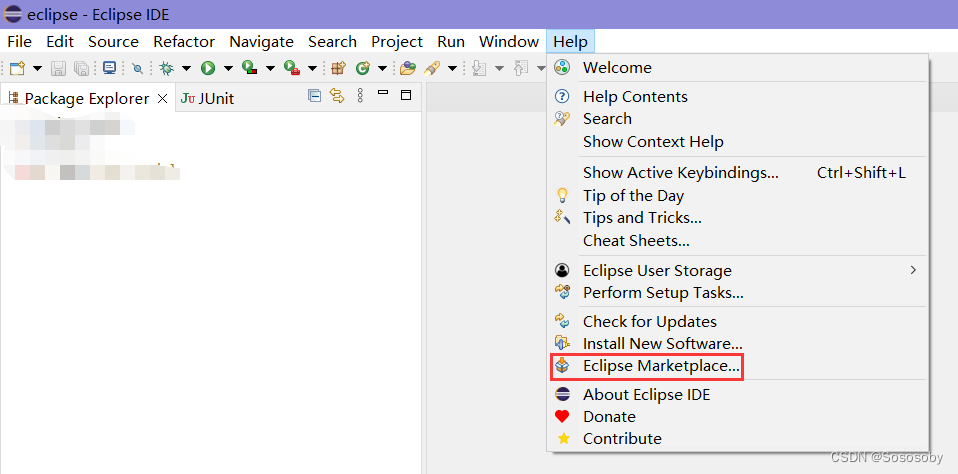
Task: Click the Coverage run icon
Action: click(249, 68)
